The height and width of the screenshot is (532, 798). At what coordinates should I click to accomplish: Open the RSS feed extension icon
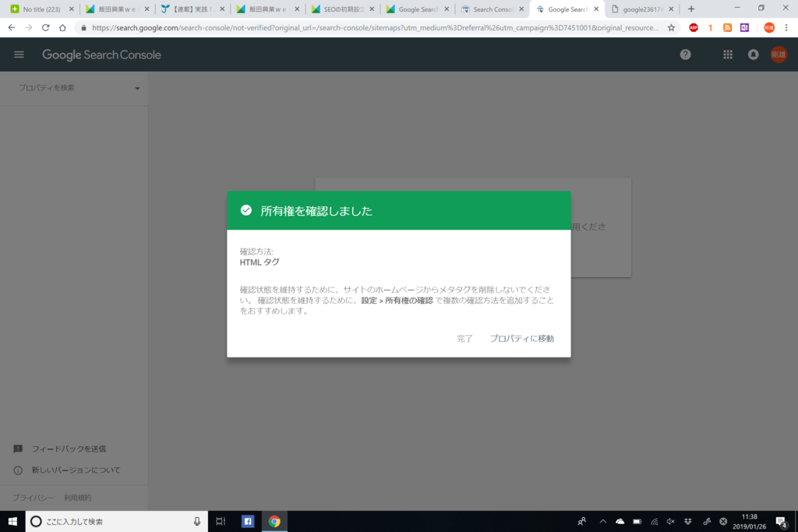727,27
